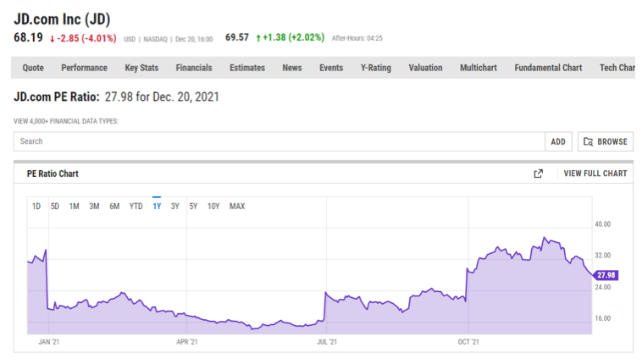Switch chart to 3Y range
The image size is (642, 364).
coord(174,207)
